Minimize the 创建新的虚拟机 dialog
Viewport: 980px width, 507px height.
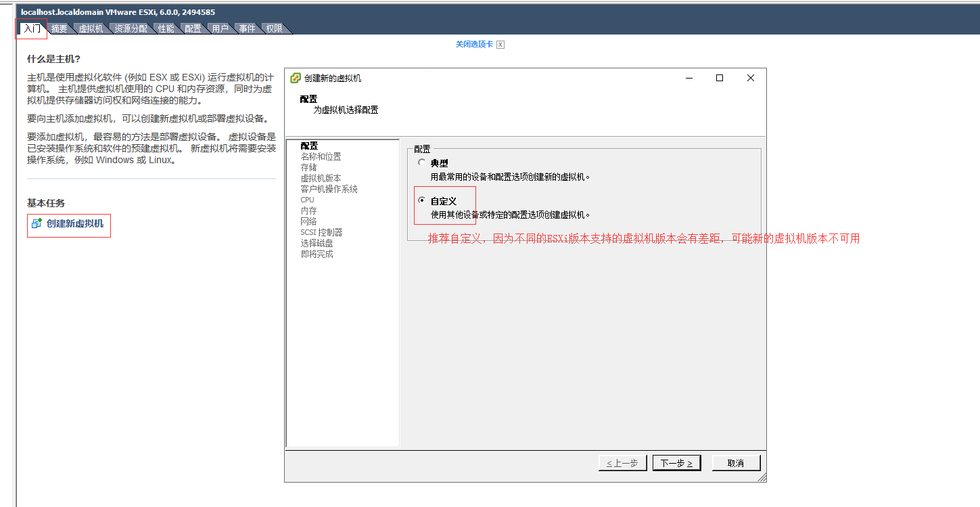tap(689, 78)
